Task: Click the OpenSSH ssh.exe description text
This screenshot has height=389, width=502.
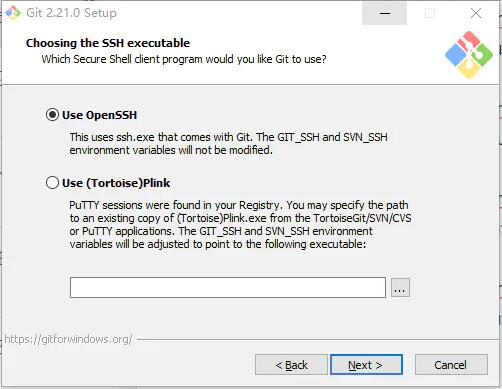Action: [228, 144]
